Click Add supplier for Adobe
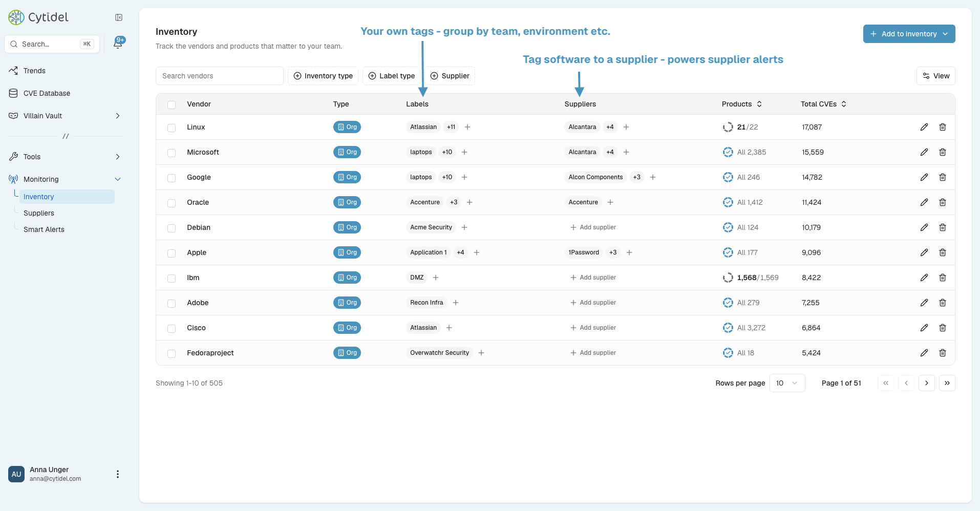Viewport: 980px width, 511px height. [593, 303]
